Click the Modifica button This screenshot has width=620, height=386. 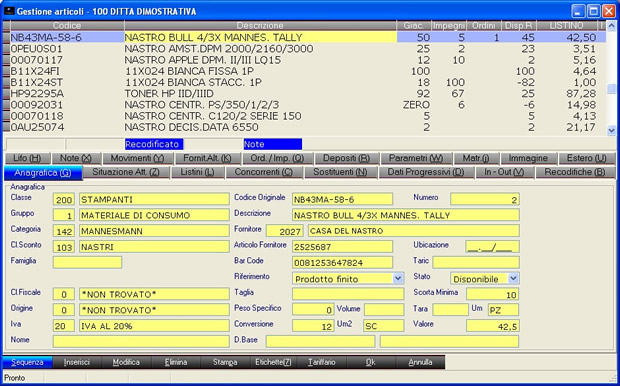[126, 362]
